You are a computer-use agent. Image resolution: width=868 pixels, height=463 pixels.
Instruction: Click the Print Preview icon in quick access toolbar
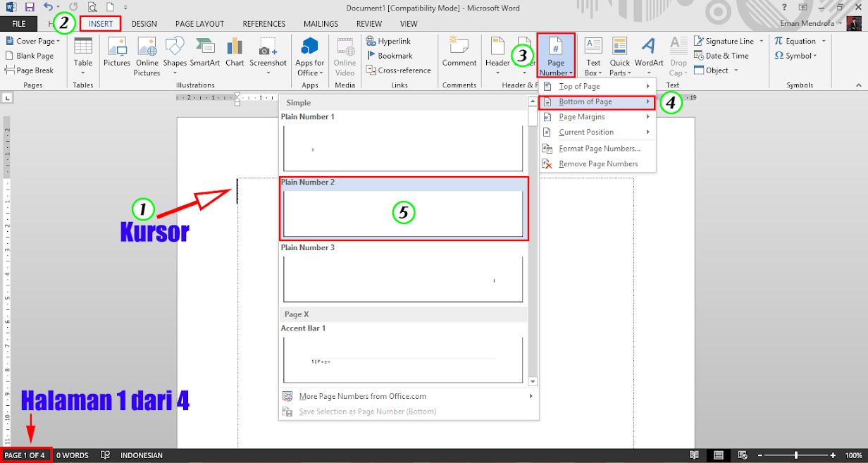pyautogui.click(x=92, y=7)
